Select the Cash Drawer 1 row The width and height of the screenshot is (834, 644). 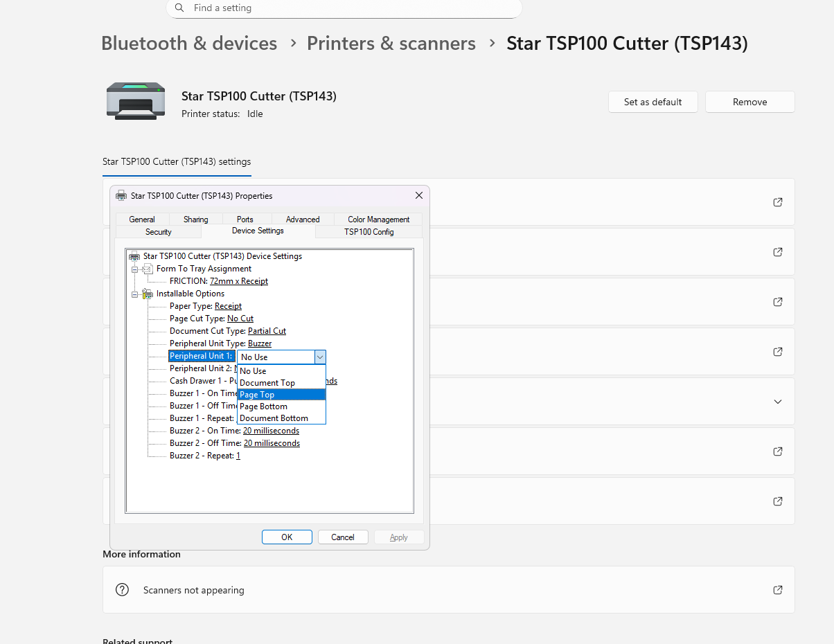(203, 381)
